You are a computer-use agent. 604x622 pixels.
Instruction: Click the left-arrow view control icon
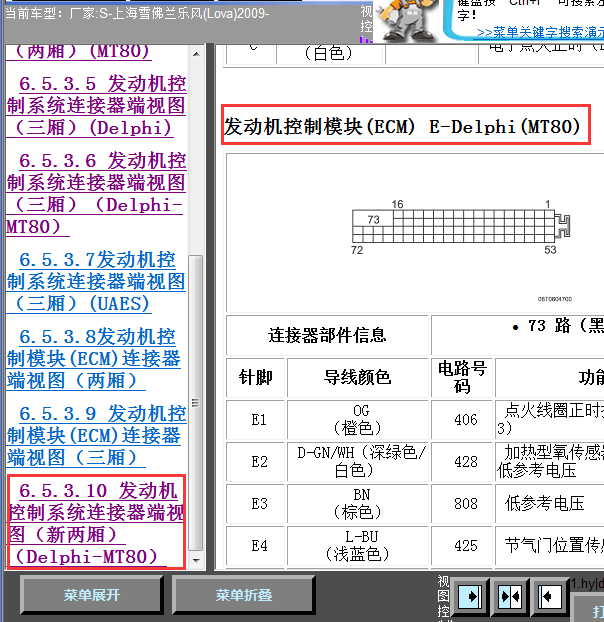550,596
